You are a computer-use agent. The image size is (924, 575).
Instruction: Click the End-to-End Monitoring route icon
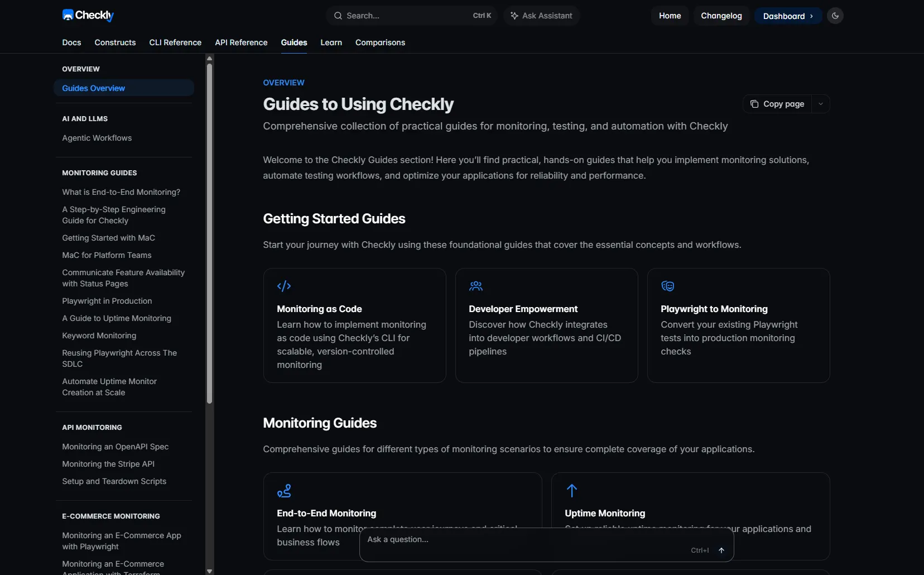click(284, 491)
